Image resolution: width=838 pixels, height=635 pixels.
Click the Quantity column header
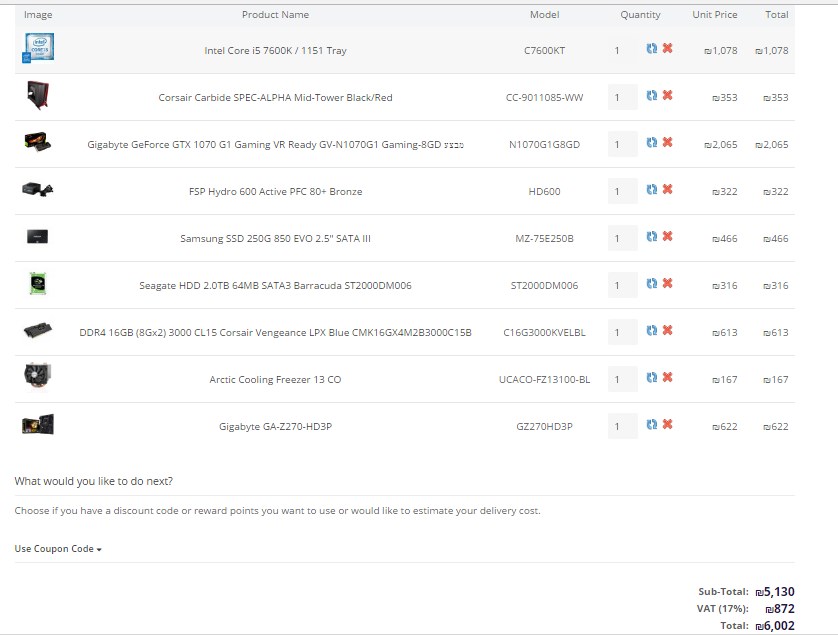[640, 15]
